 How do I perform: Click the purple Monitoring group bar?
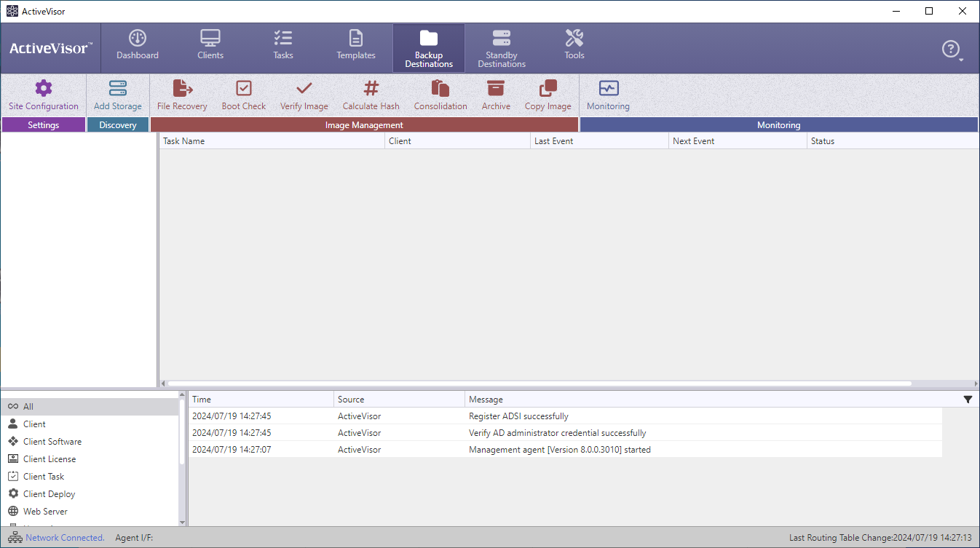[778, 125]
